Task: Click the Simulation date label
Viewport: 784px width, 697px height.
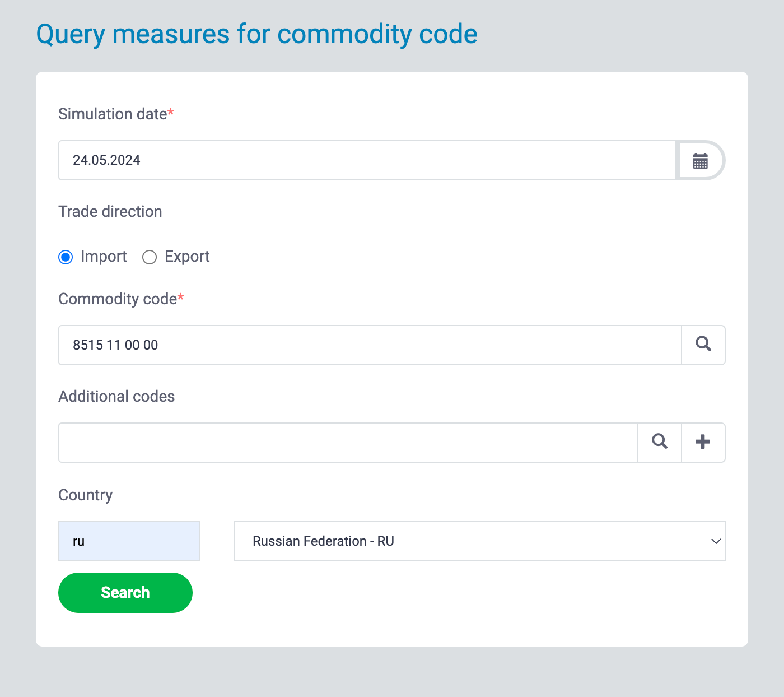Action: (116, 114)
